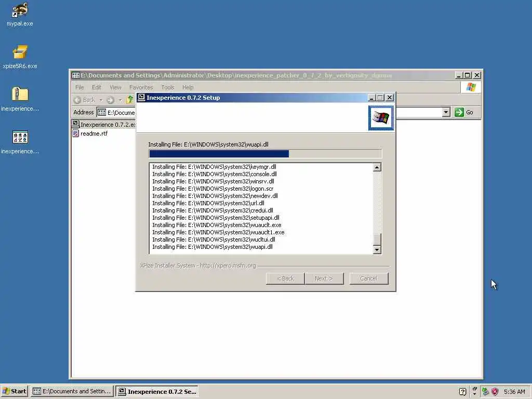Click the installation progress bar
532x399 pixels.
point(265,154)
